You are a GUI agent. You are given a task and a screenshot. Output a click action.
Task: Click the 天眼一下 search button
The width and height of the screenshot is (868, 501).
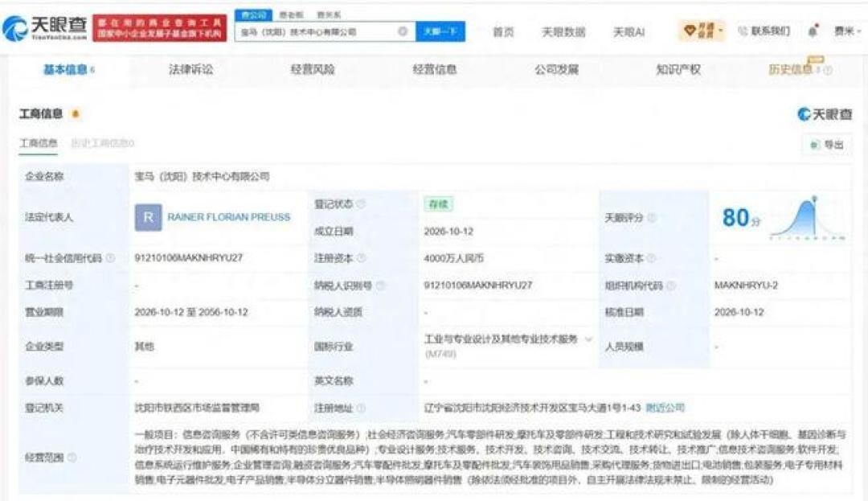(x=440, y=31)
